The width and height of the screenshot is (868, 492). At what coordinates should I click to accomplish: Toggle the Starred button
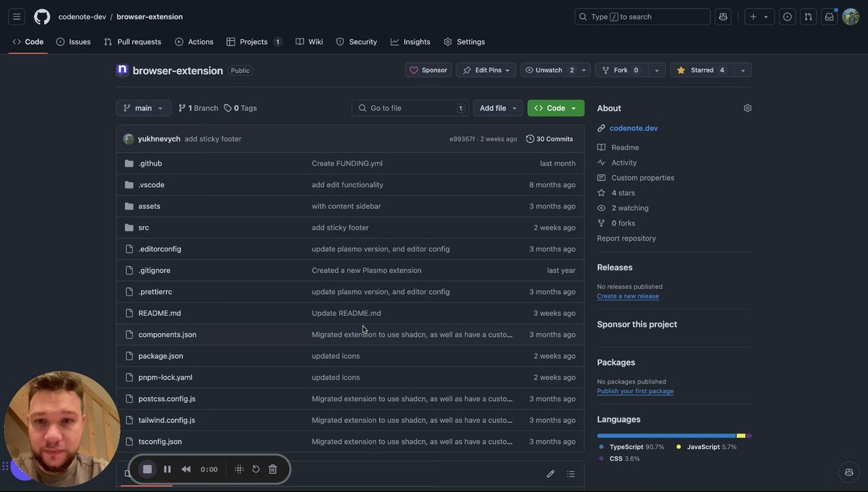tap(702, 70)
